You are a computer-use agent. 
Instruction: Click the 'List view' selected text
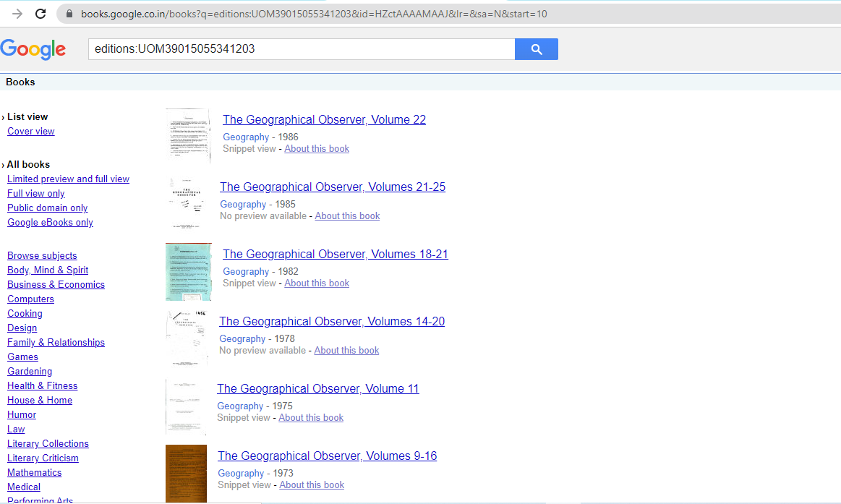(x=27, y=117)
